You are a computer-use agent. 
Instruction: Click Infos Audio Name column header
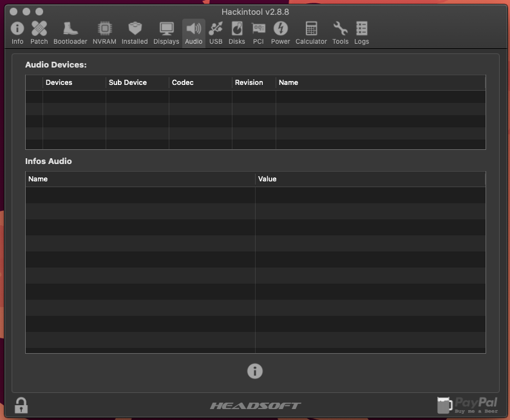coord(140,179)
